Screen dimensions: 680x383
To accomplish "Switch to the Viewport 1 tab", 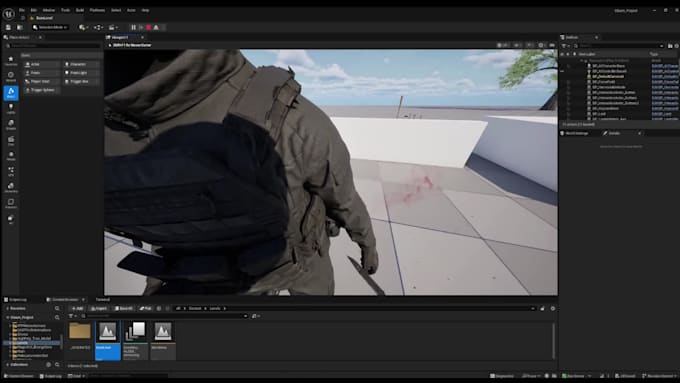I will click(x=120, y=37).
